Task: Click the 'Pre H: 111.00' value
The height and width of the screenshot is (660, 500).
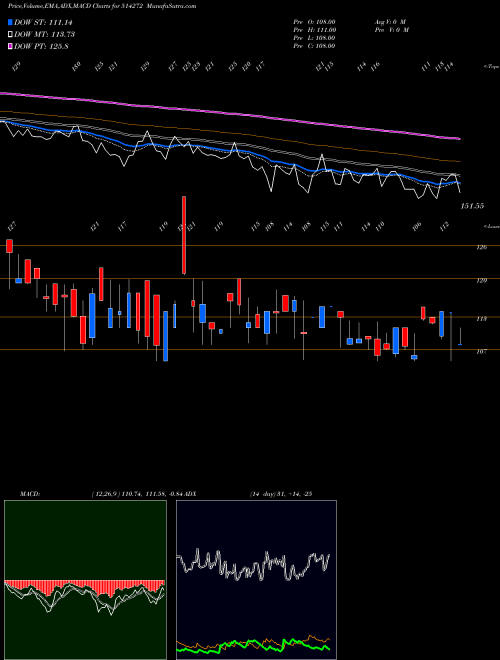Action: (x=314, y=30)
